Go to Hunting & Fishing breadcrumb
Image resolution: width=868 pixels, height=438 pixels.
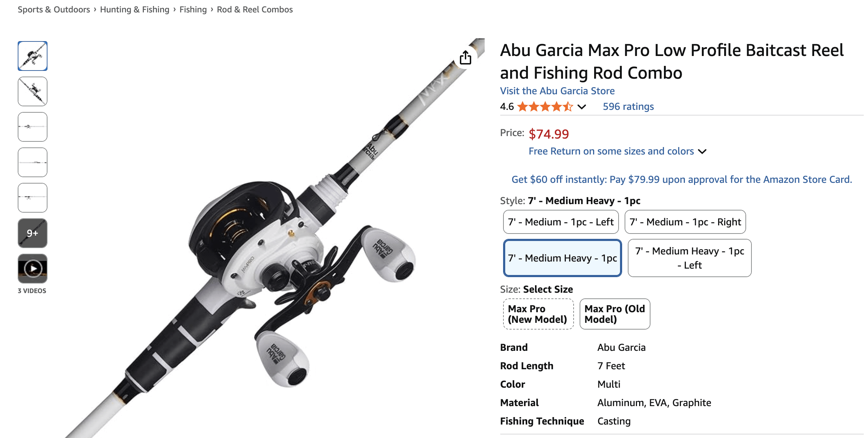point(135,10)
